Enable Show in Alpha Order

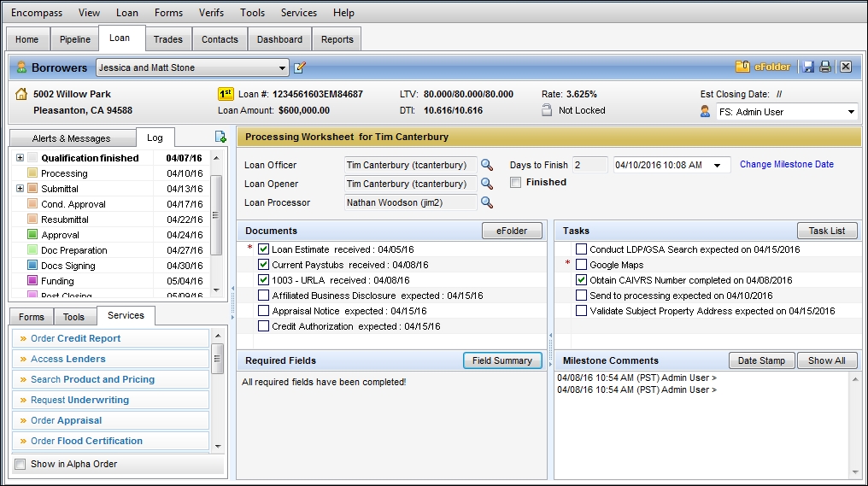click(x=21, y=464)
